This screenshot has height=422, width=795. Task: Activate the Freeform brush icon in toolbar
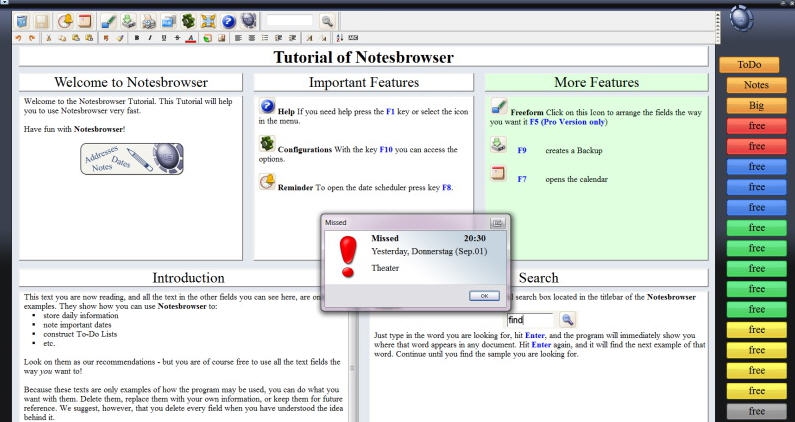109,21
